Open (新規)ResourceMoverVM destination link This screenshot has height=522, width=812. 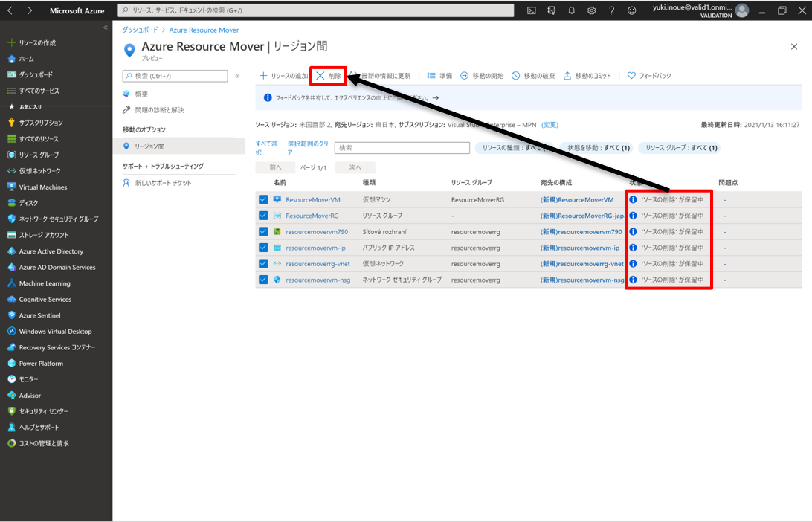(x=577, y=200)
